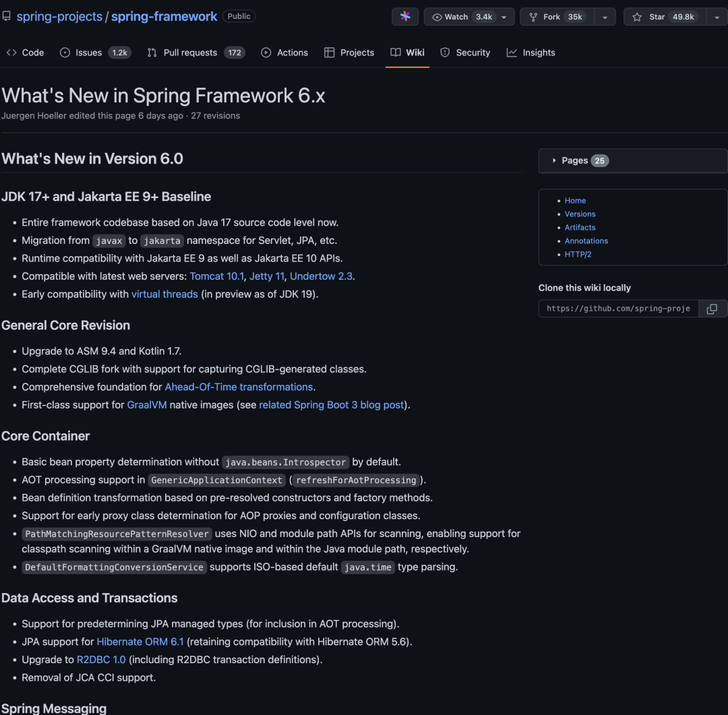Screen dimensions: 728x715
Task: Click the fork icon on Fork button
Action: [x=533, y=17]
